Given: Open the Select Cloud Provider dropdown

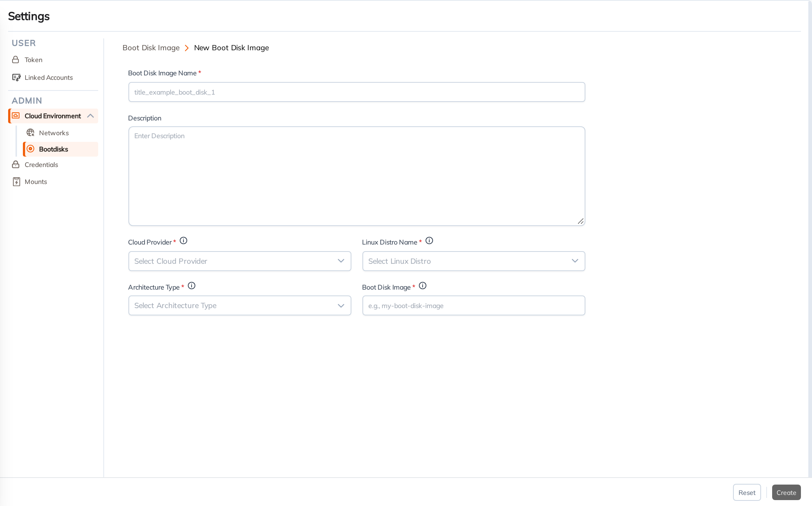Looking at the screenshot, I should (x=240, y=261).
